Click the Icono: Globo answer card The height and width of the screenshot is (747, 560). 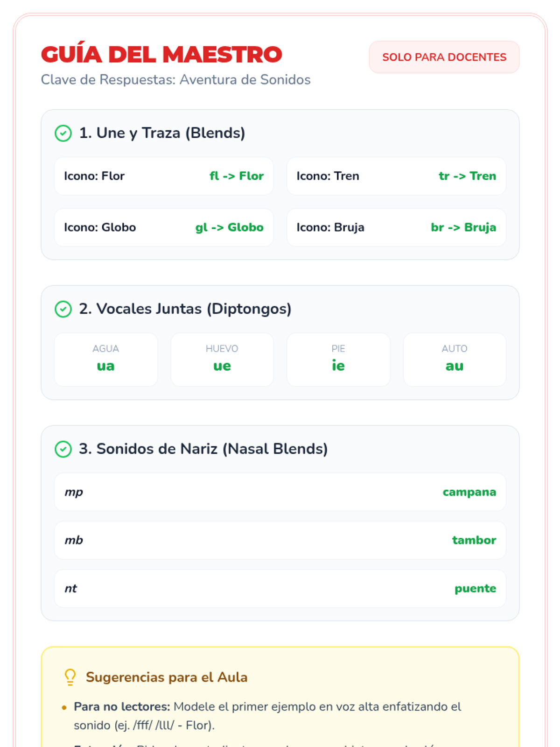coord(164,227)
